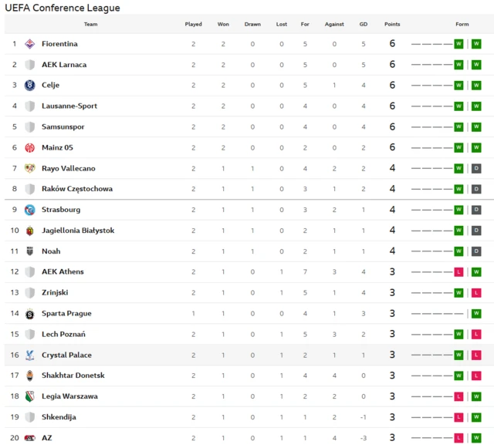Click AEK Athens' red L form badge
Viewport: 494px width, 448px height.
[x=458, y=272]
